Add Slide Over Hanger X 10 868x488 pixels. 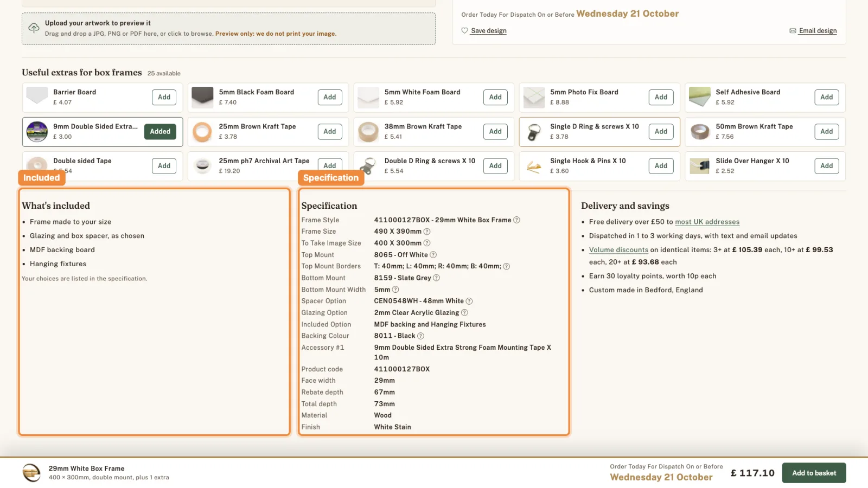coord(826,166)
